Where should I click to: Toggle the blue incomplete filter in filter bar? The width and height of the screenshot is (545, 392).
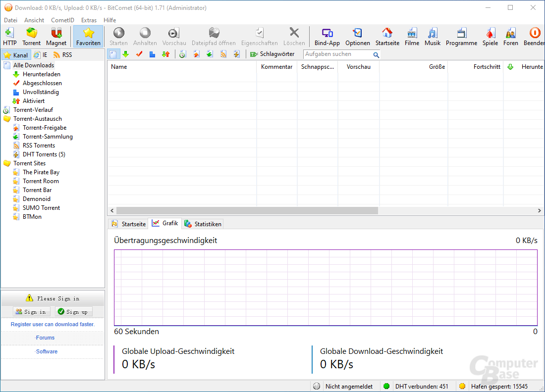point(152,54)
